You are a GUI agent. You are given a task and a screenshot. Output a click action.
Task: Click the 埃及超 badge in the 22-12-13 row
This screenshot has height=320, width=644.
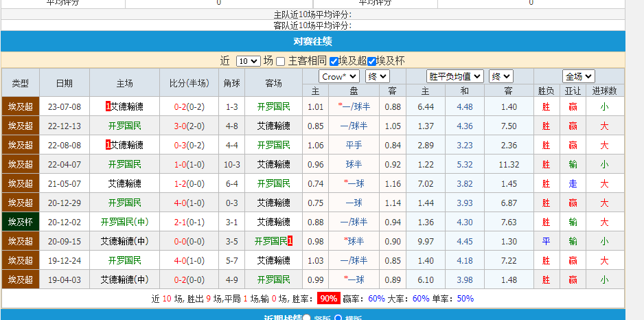[x=21, y=126]
